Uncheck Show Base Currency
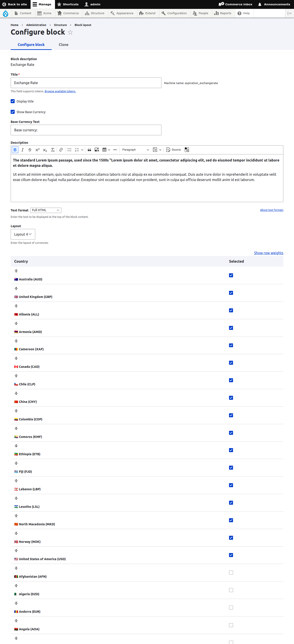 [x=13, y=112]
